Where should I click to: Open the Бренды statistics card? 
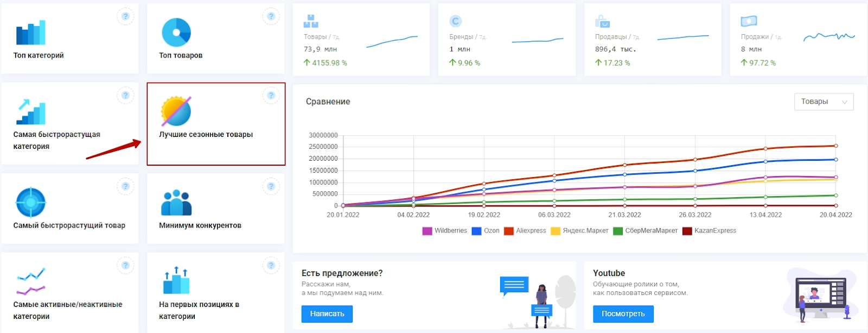507,40
